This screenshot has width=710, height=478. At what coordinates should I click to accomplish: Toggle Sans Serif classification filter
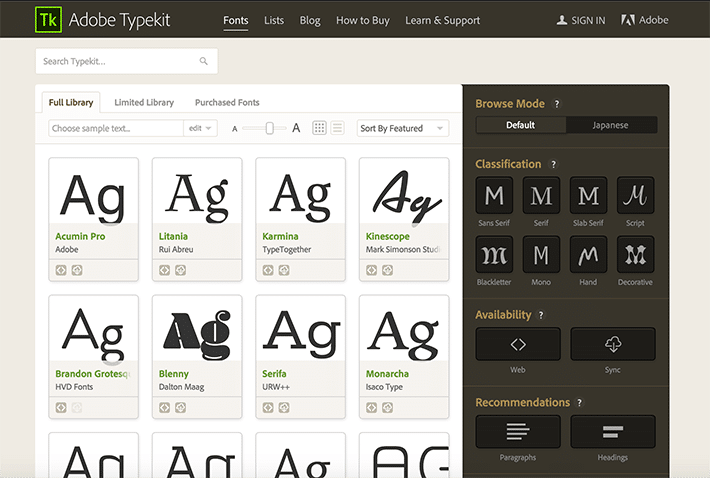point(494,195)
